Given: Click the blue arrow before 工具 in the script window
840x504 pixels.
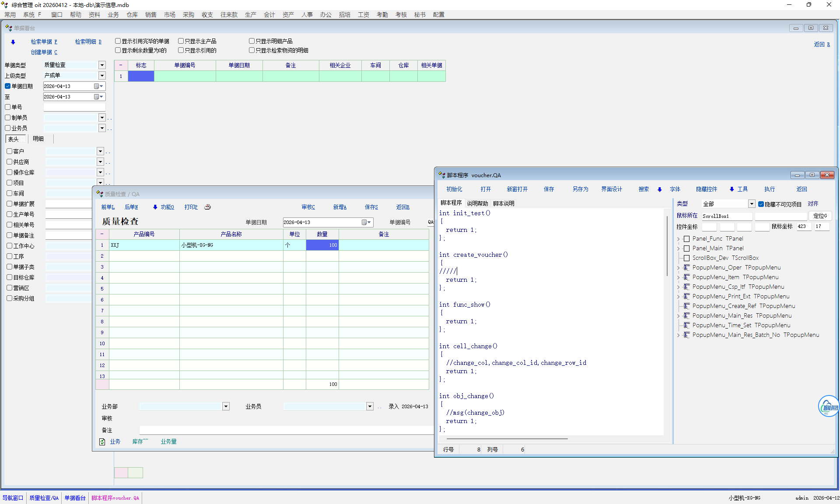Looking at the screenshot, I should [x=731, y=189].
